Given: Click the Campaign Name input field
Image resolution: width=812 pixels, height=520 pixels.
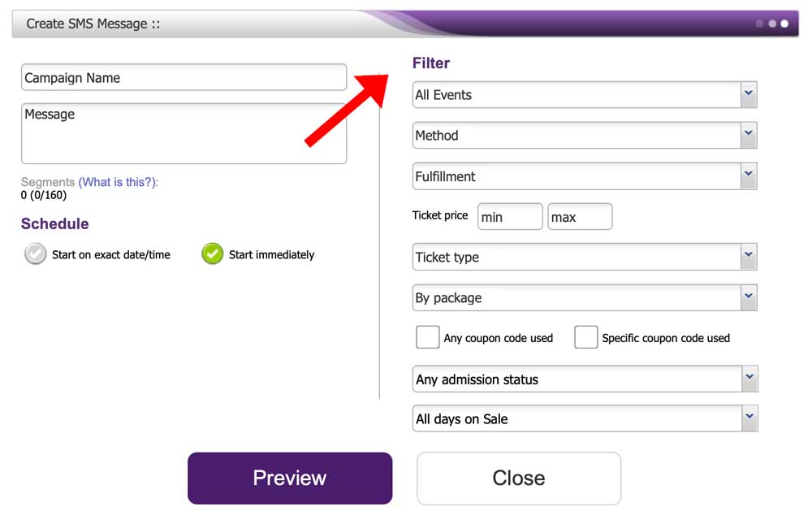Looking at the screenshot, I should 183,77.
